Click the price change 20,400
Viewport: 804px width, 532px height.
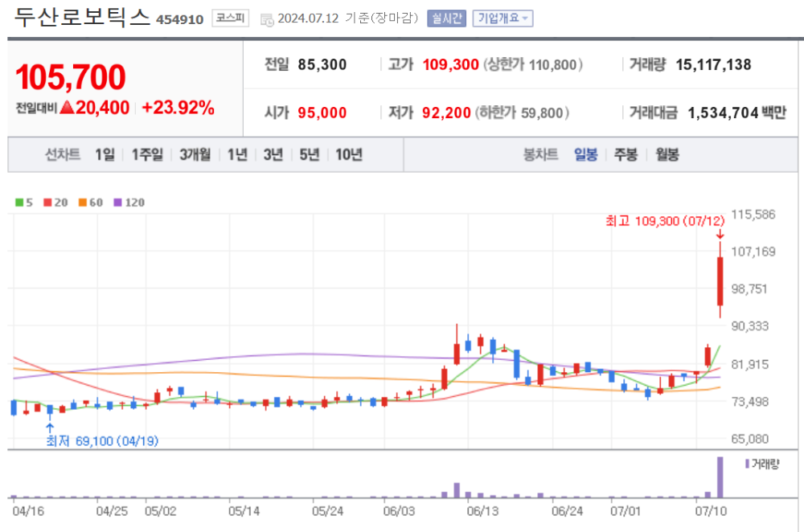tap(103, 108)
